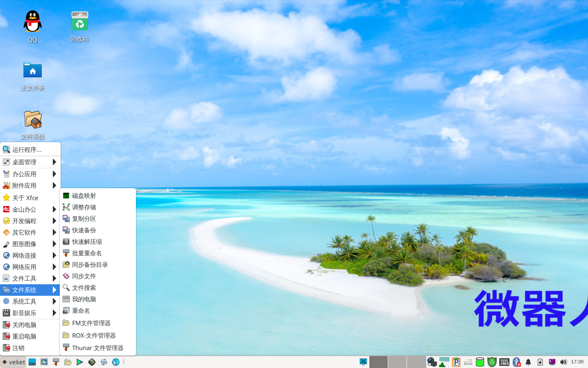Screen dimensions: 588x368
Task: Open the 文件系统 desktop icon
Action: 33,124
